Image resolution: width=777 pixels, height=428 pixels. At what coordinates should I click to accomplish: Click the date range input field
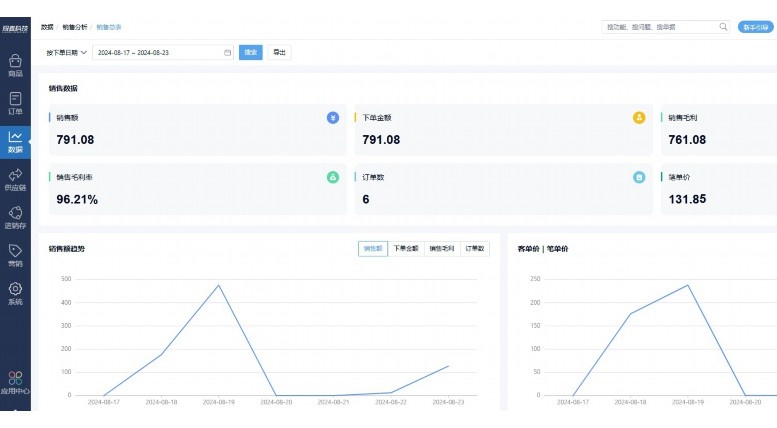point(163,53)
